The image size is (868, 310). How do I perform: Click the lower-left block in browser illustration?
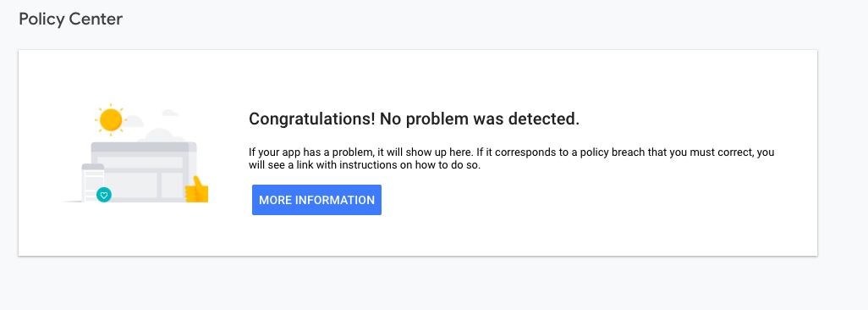click(x=130, y=185)
